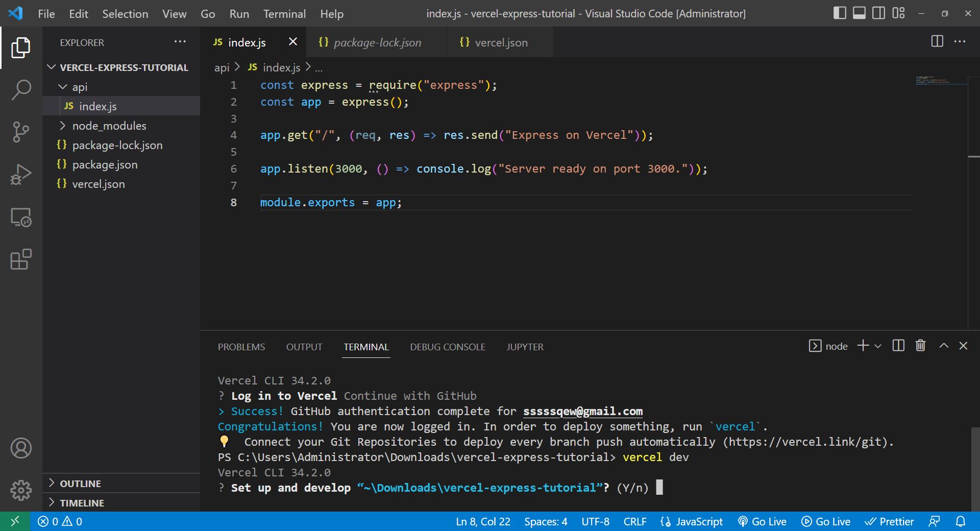Maximize the panel size with the caret
980x531 pixels.
coord(944,346)
